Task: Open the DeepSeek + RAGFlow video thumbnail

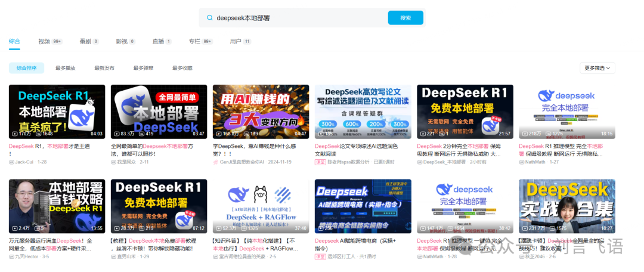Action: (x=261, y=206)
